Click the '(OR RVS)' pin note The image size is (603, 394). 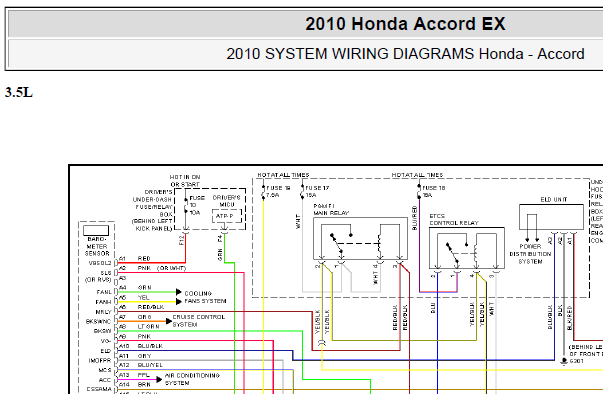(98, 279)
